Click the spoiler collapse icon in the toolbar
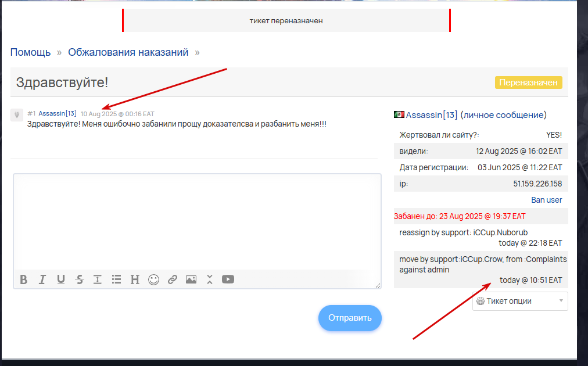Image resolution: width=588 pixels, height=366 pixels. point(210,279)
